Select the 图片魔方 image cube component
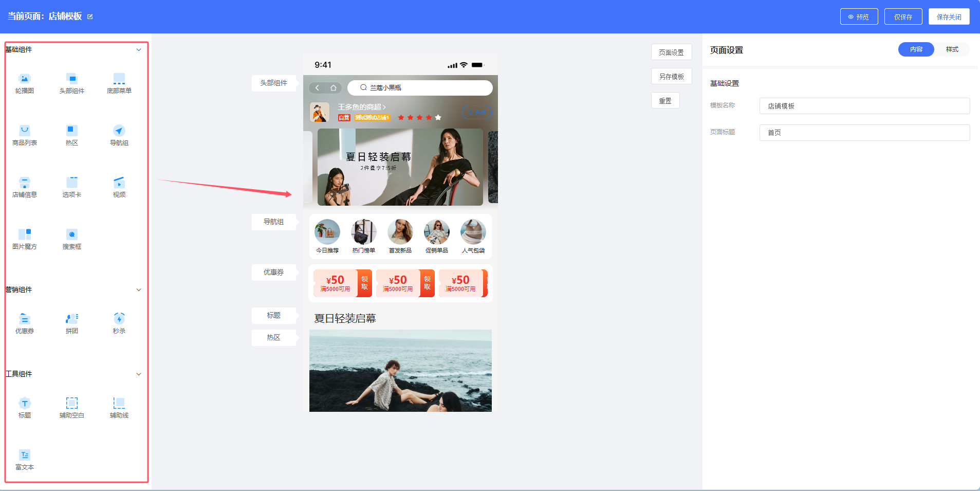Screen dimensions: 980x491 (25, 235)
